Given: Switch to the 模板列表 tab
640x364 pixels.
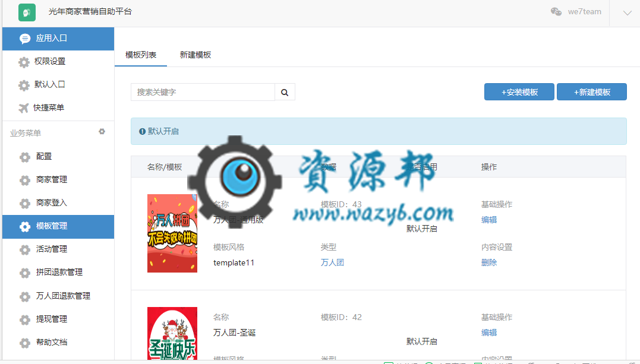Looking at the screenshot, I should pyautogui.click(x=141, y=55).
